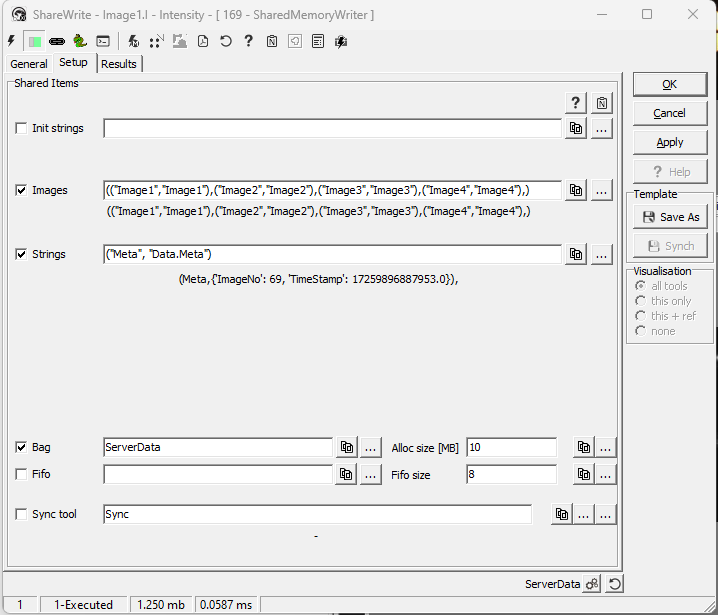Click the empty Fifo name field
The width and height of the screenshot is (718, 615).
(218, 474)
